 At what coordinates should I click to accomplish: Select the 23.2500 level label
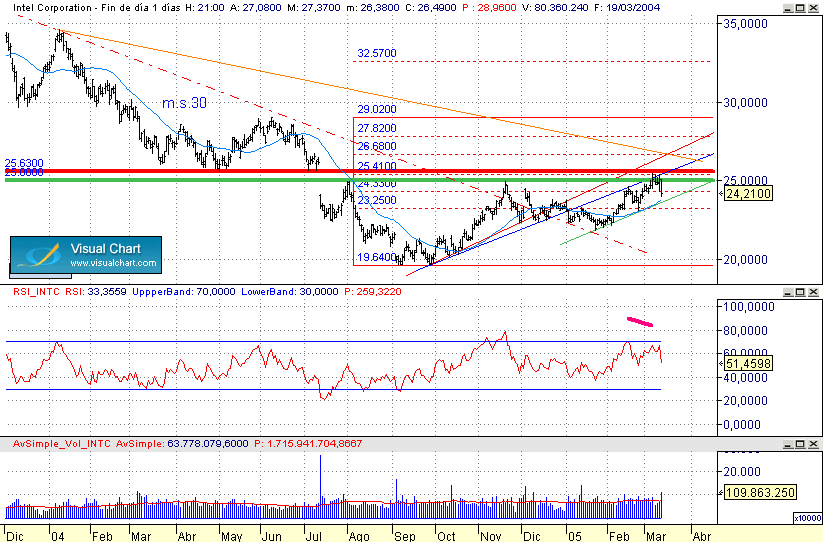[377, 200]
